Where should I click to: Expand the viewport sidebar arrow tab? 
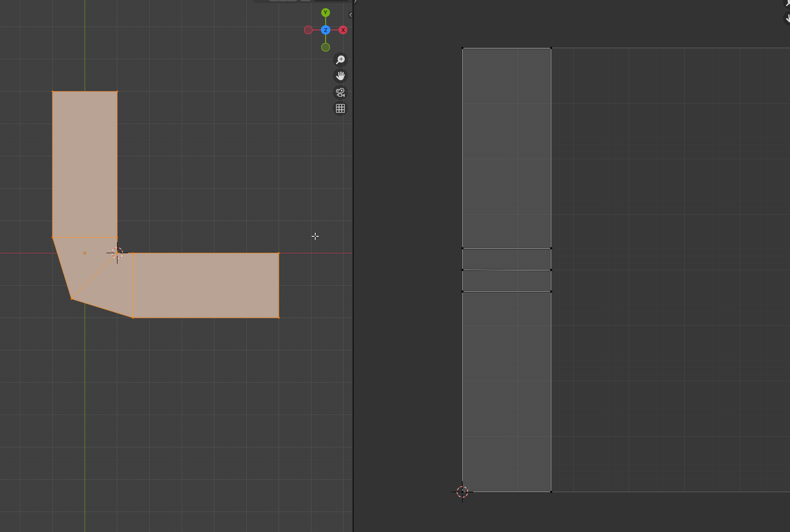pyautogui.click(x=350, y=15)
